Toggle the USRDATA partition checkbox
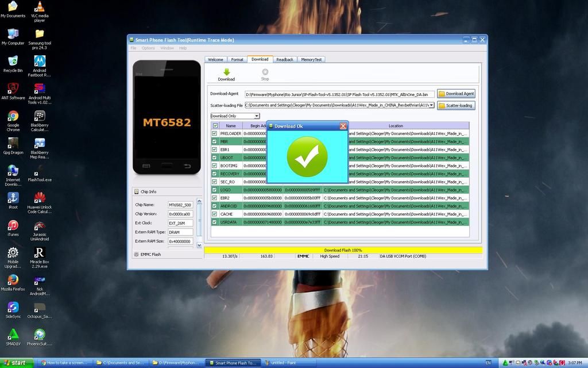588x368 pixels. (x=215, y=222)
